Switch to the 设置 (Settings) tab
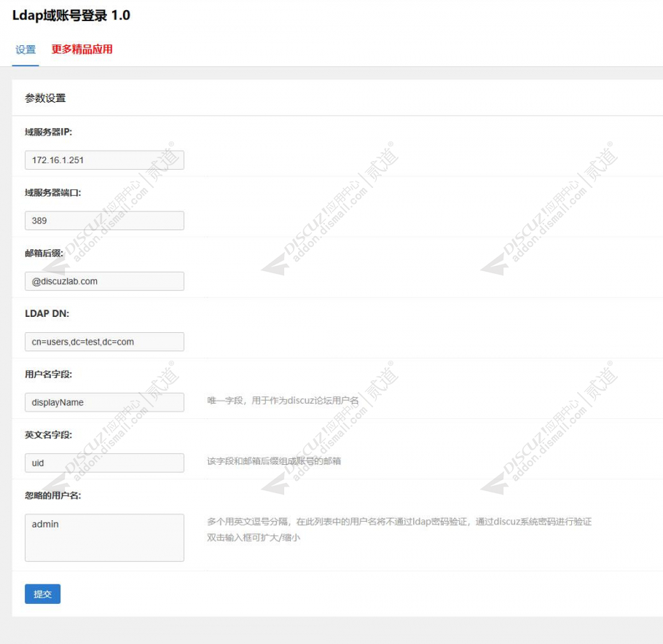Viewport: 663px width, 644px height. coord(24,50)
